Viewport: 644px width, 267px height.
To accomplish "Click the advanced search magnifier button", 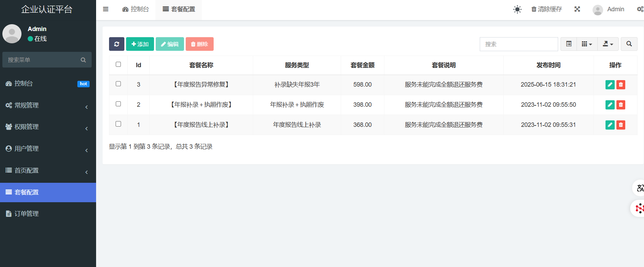I will click(629, 44).
